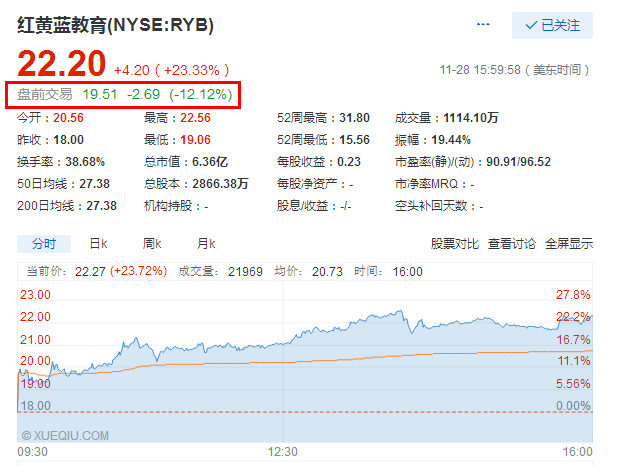Viewport: 623px width, 466px height.
Task: Click the 23.00 price axis label
Action: (x=35, y=295)
